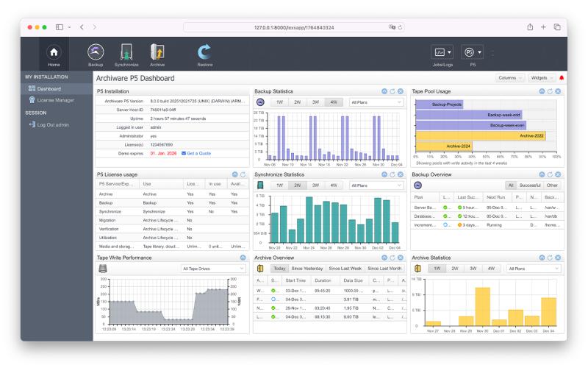Image resolution: width=588 pixels, height=368 pixels.
Task: Open the All Tape Drives dropdown
Action: point(213,269)
